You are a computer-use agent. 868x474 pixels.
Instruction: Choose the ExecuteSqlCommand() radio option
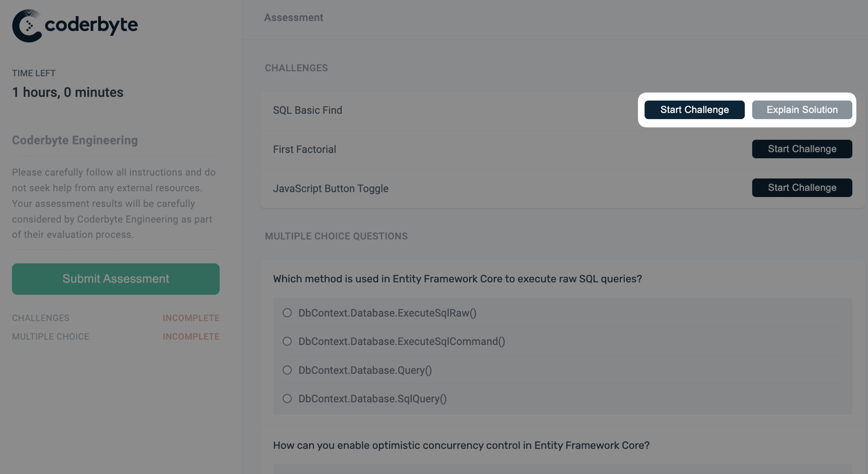(287, 342)
